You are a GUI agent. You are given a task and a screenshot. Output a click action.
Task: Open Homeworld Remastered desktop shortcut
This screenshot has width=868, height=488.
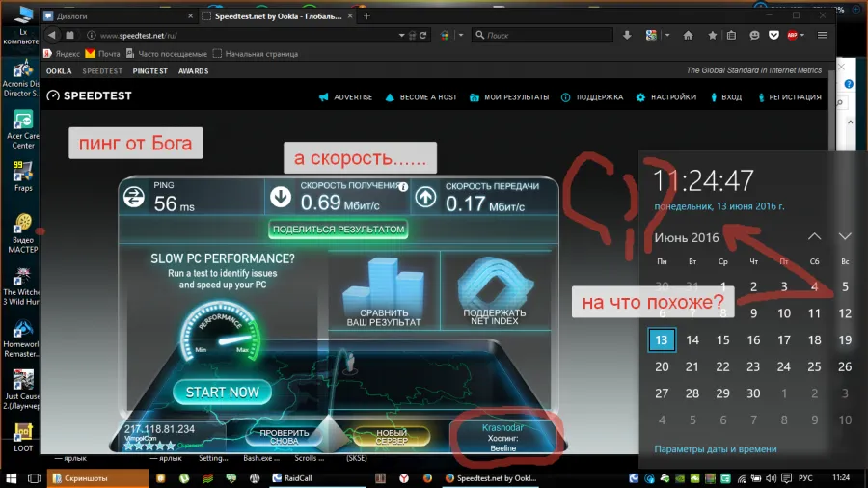click(22, 339)
